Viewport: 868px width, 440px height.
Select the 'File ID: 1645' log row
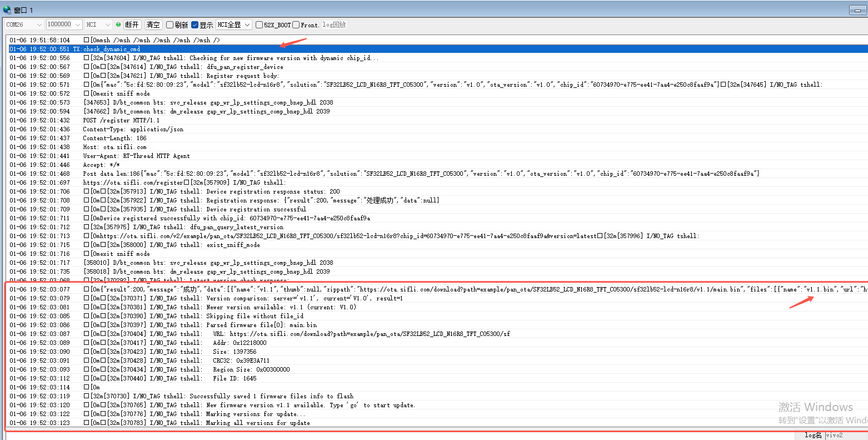235,378
